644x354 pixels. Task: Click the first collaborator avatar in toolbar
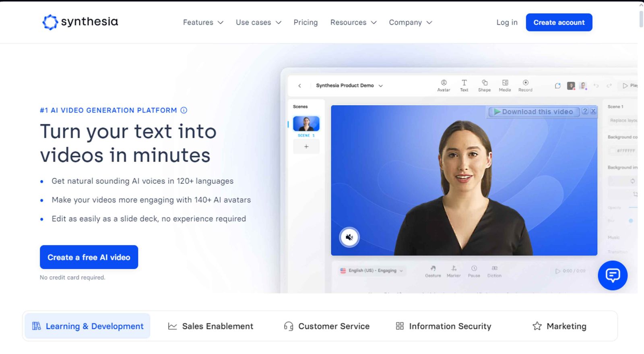point(571,86)
